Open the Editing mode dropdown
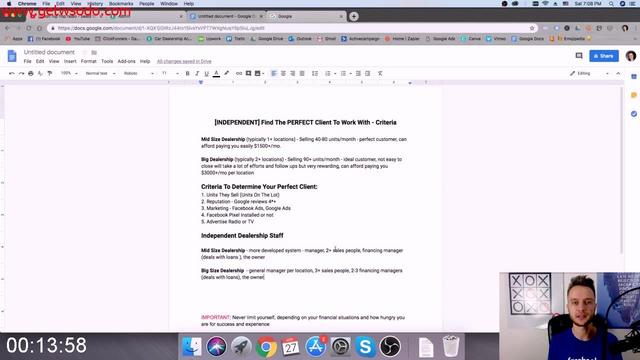640x360 pixels. (x=589, y=73)
